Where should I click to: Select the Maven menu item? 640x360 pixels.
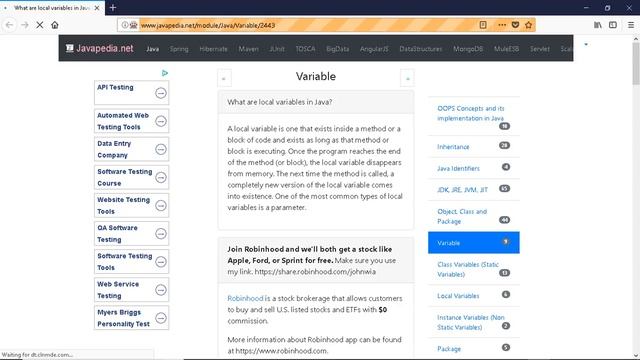pyautogui.click(x=248, y=49)
